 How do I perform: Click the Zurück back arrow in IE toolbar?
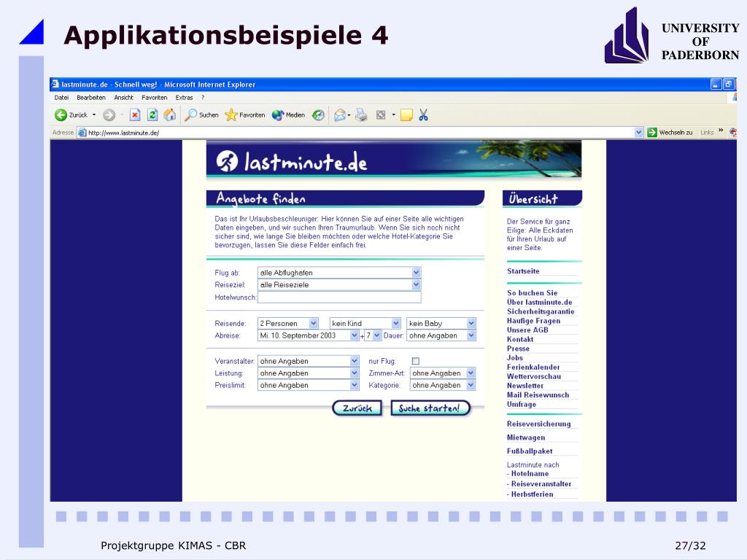click(x=61, y=114)
